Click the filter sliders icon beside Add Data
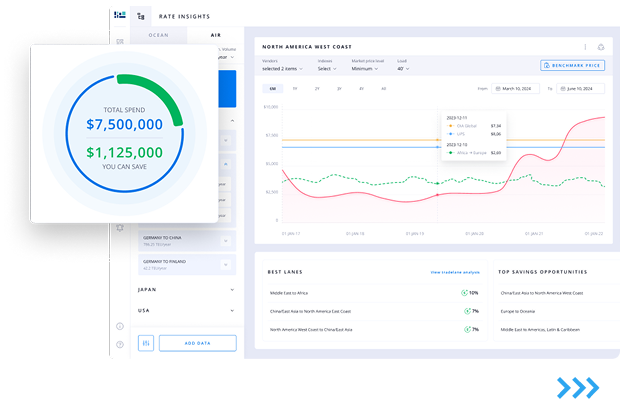Viewport: 620px width, 406px height. pos(146,343)
